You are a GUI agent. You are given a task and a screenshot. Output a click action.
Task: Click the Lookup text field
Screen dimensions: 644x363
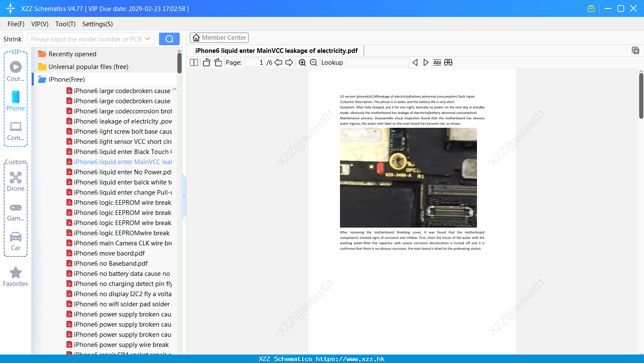pos(377,62)
